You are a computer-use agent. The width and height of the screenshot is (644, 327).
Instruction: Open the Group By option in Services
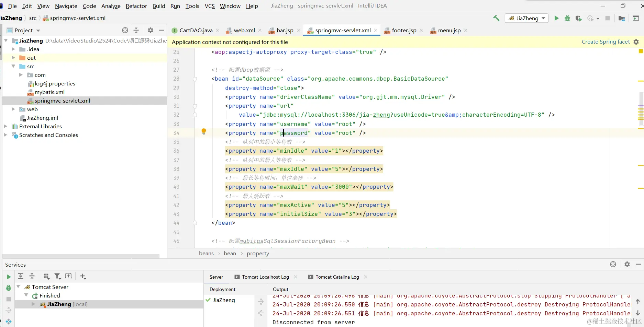point(46,276)
